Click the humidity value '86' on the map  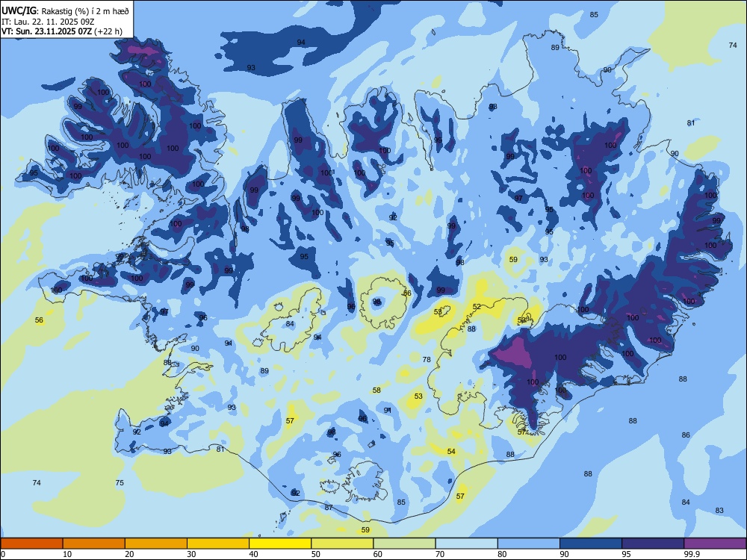point(686,435)
